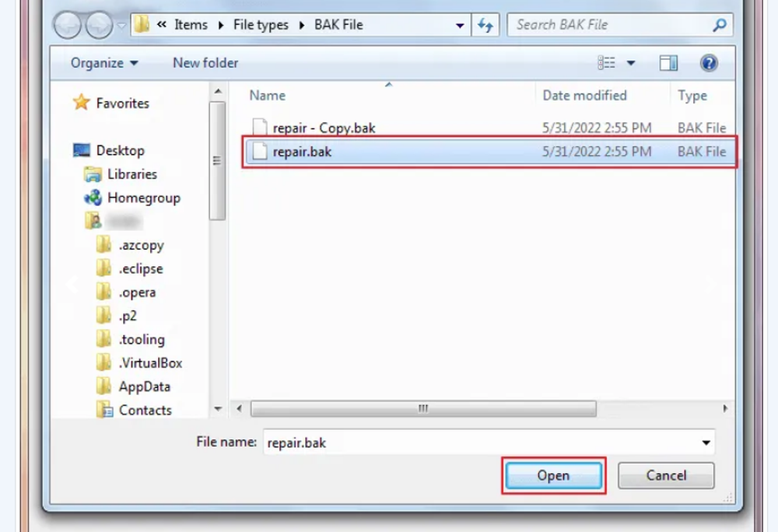Click the navigation pane scroll down arrow
The height and width of the screenshot is (532, 778).
pyautogui.click(x=218, y=408)
